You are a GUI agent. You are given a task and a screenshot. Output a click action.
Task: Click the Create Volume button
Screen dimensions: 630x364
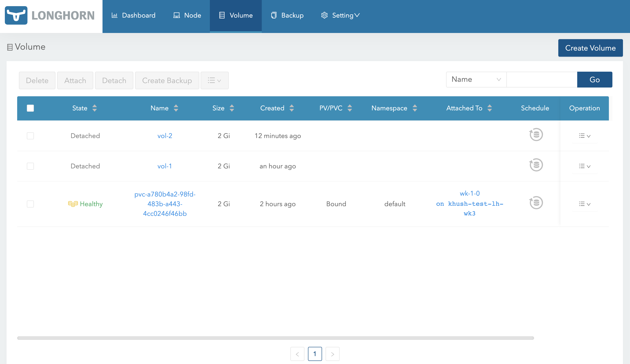pyautogui.click(x=590, y=48)
